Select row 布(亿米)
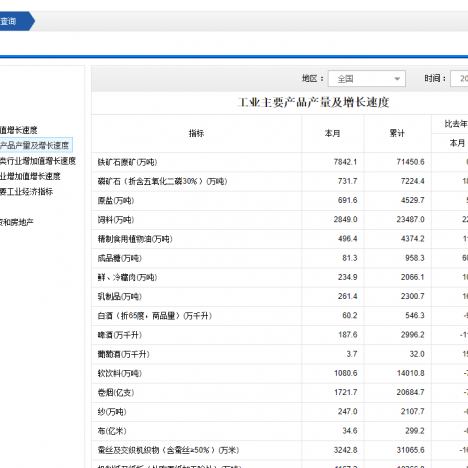This screenshot has height=468, width=468. [280, 431]
